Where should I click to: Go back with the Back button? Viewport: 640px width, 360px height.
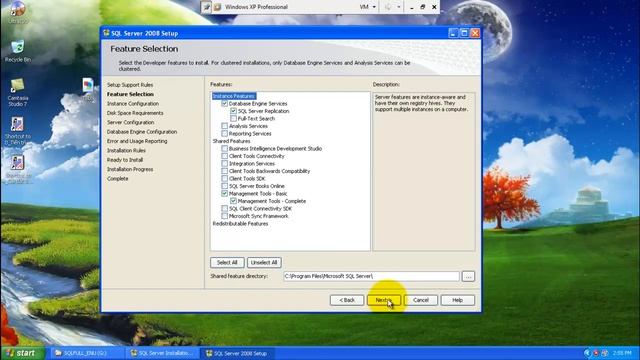point(347,300)
